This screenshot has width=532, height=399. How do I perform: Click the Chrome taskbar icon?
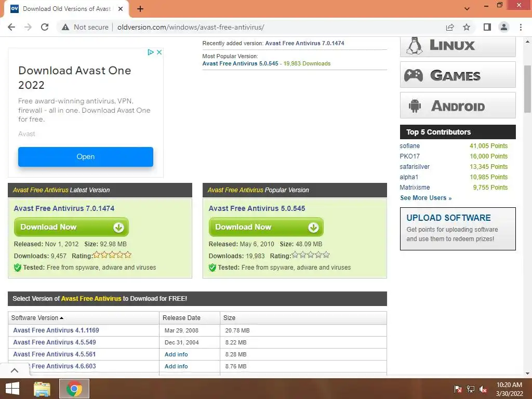click(x=74, y=389)
